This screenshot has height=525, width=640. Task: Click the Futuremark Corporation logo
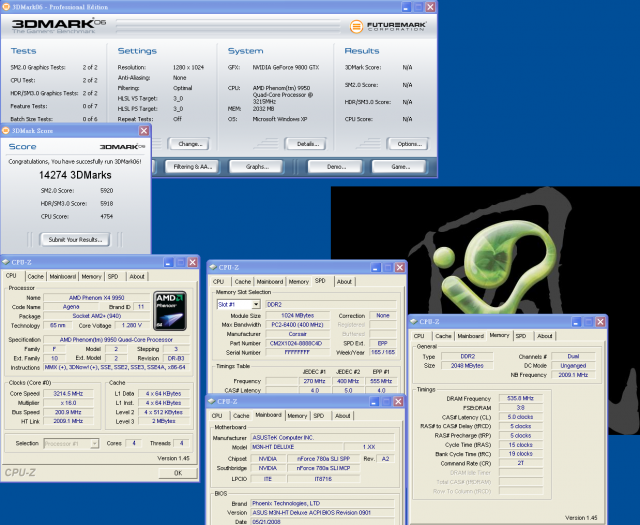pyautogui.click(x=388, y=27)
